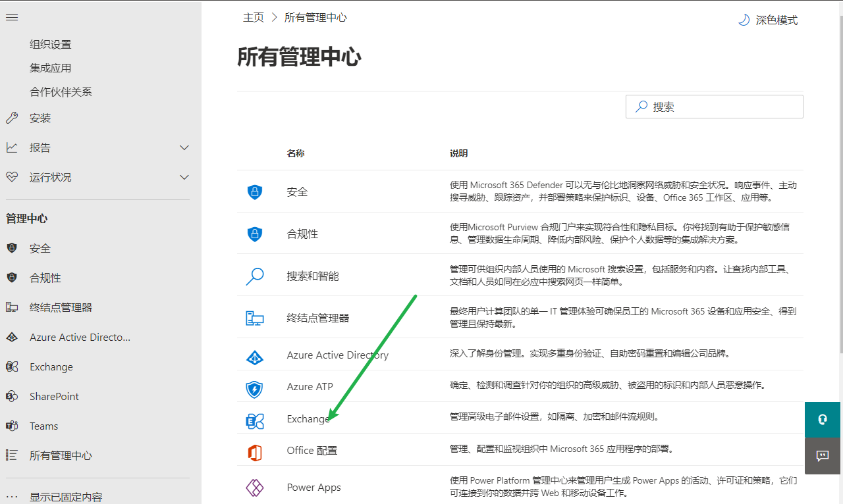Select 组织设置 in the sidebar
The height and width of the screenshot is (504, 843).
click(x=51, y=45)
